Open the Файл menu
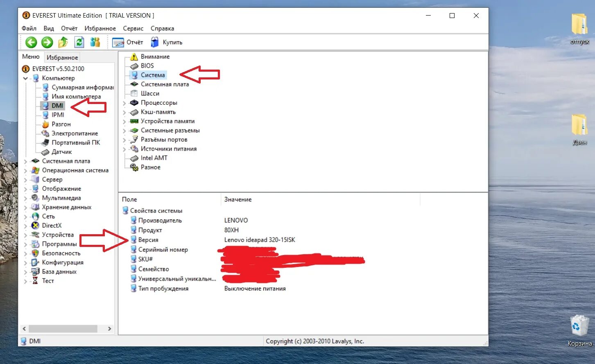 tap(29, 28)
